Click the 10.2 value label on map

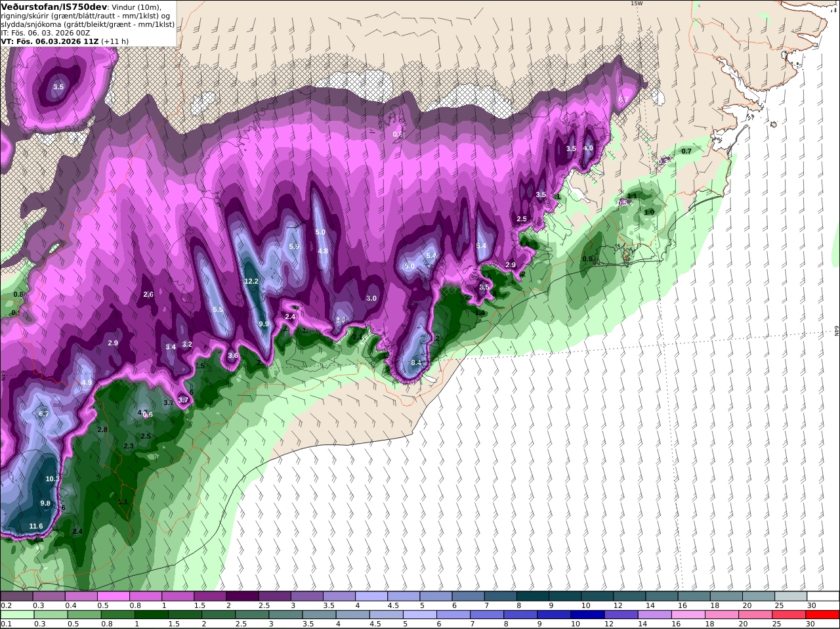click(x=52, y=479)
